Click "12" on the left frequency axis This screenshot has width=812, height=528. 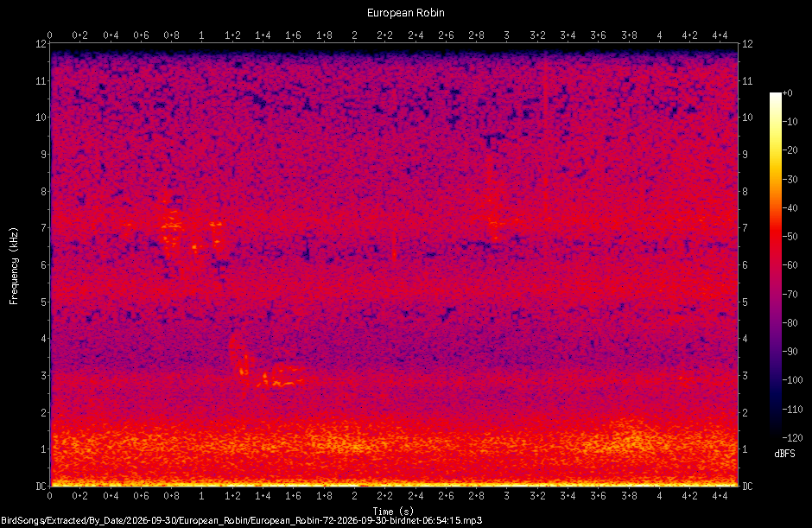(x=41, y=44)
